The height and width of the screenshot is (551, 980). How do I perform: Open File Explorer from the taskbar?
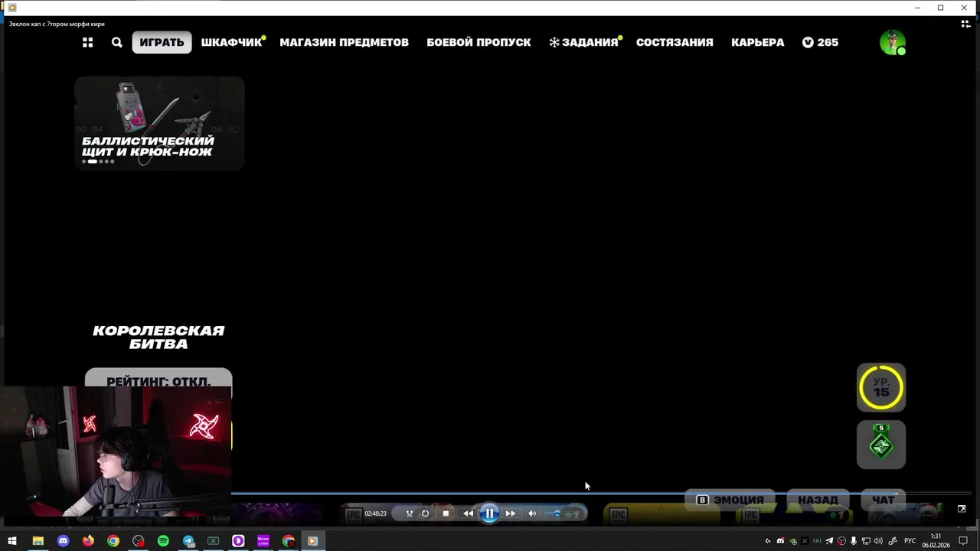point(38,541)
